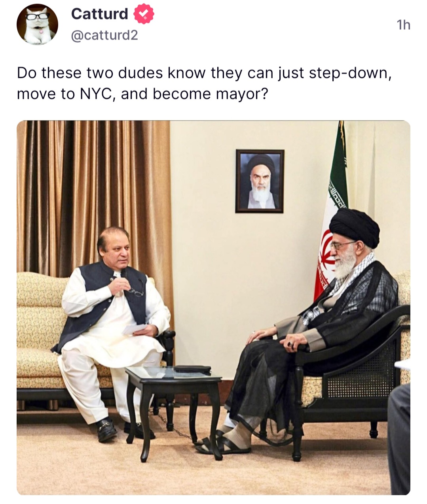
Task: Open the cat-with-glasses profile avatar
Action: tap(37, 24)
